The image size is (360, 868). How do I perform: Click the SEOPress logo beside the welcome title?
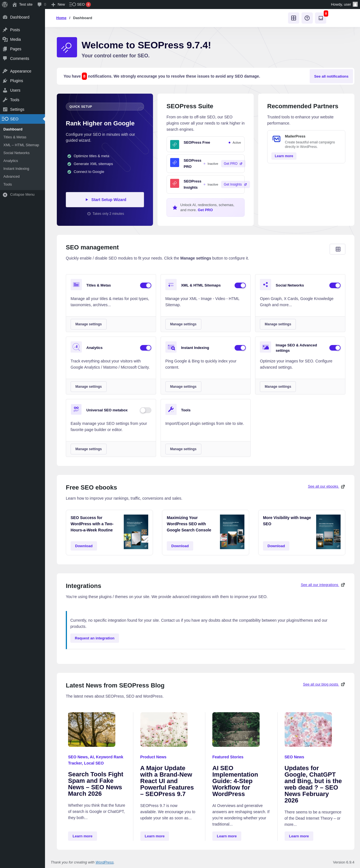67,47
